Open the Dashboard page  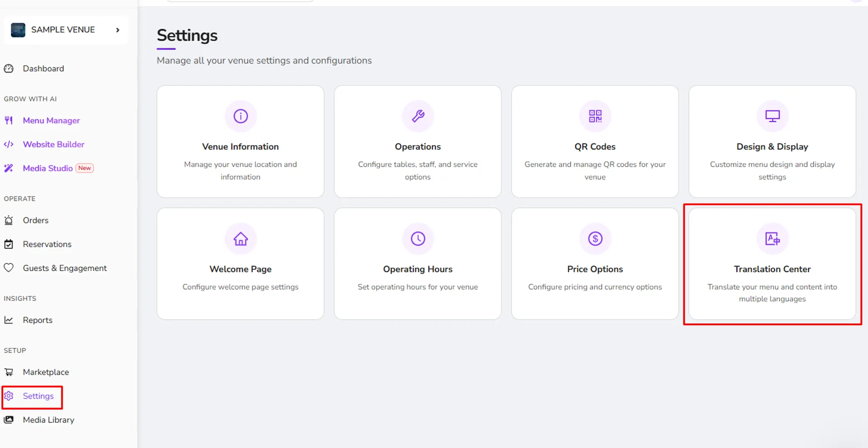(x=43, y=69)
